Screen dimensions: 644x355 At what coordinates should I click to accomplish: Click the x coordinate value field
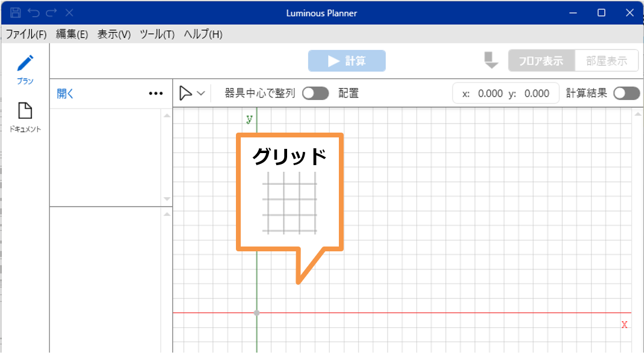click(x=489, y=93)
